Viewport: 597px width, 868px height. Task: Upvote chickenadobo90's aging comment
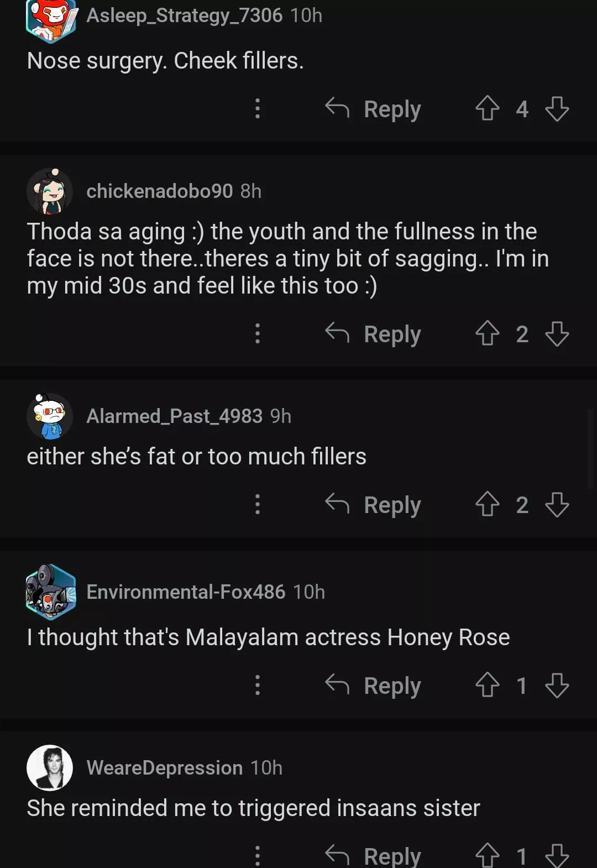click(487, 333)
